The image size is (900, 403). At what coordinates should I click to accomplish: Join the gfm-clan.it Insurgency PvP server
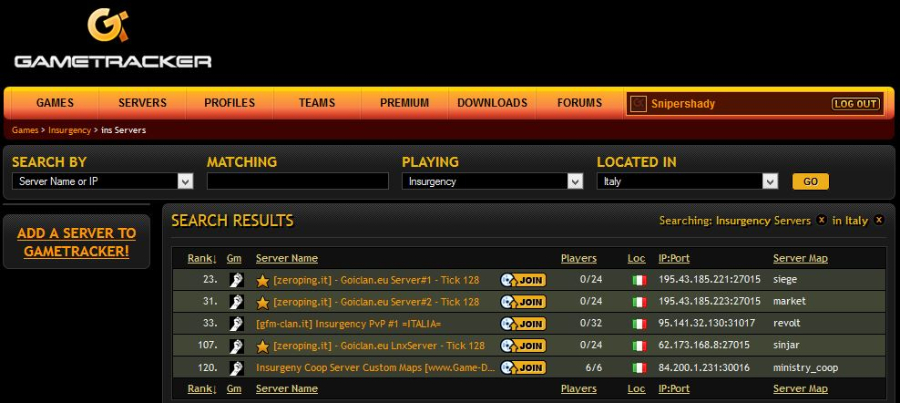(523, 324)
